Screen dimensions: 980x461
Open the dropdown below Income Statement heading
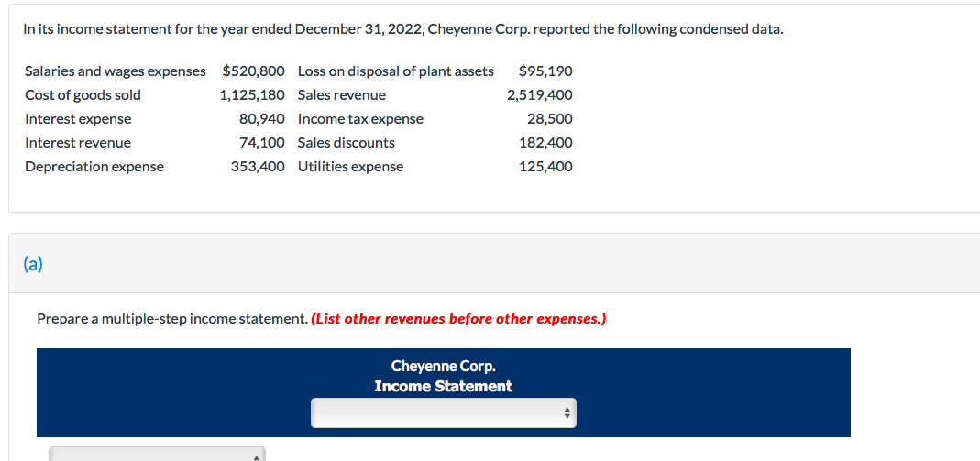point(443,412)
